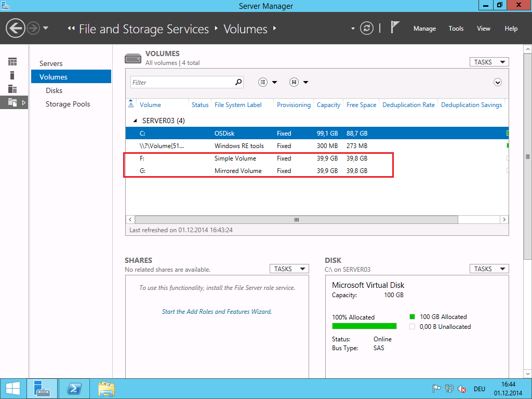
Task: Sort by Capacity column header
Action: pyautogui.click(x=328, y=105)
